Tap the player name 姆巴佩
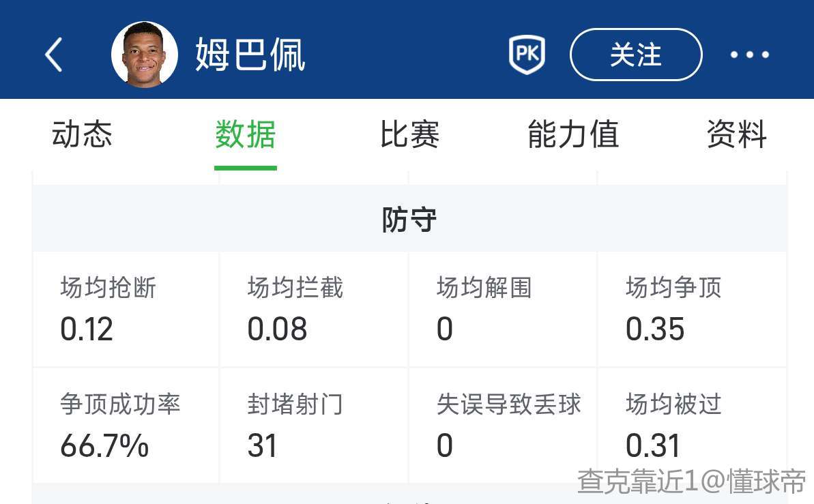Screen dimensions: 814x504 tap(250, 55)
